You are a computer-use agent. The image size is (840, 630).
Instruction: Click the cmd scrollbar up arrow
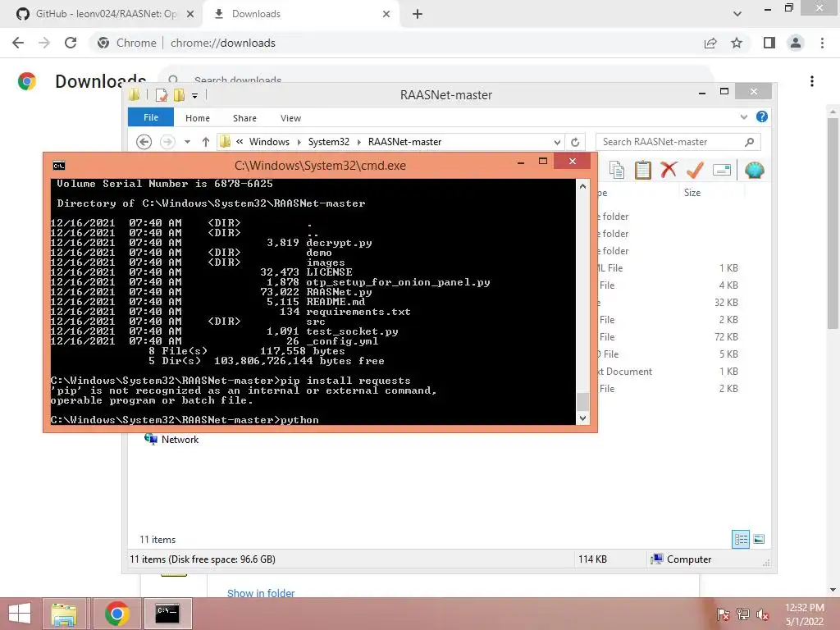coord(582,186)
